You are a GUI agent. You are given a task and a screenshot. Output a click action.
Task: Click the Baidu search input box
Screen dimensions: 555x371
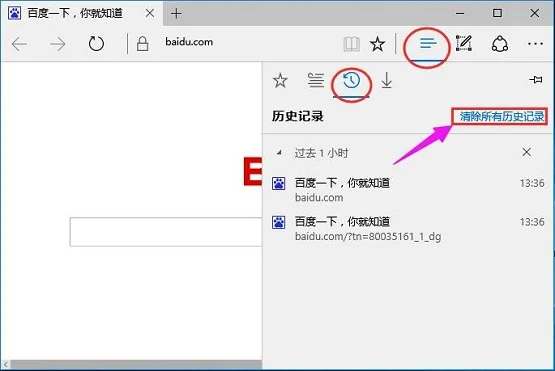166,232
